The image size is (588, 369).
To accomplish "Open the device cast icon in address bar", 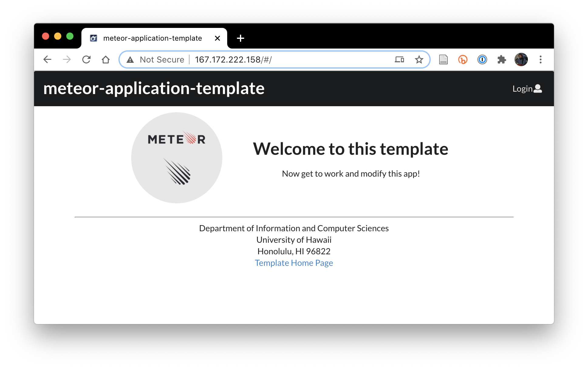I will click(x=399, y=59).
